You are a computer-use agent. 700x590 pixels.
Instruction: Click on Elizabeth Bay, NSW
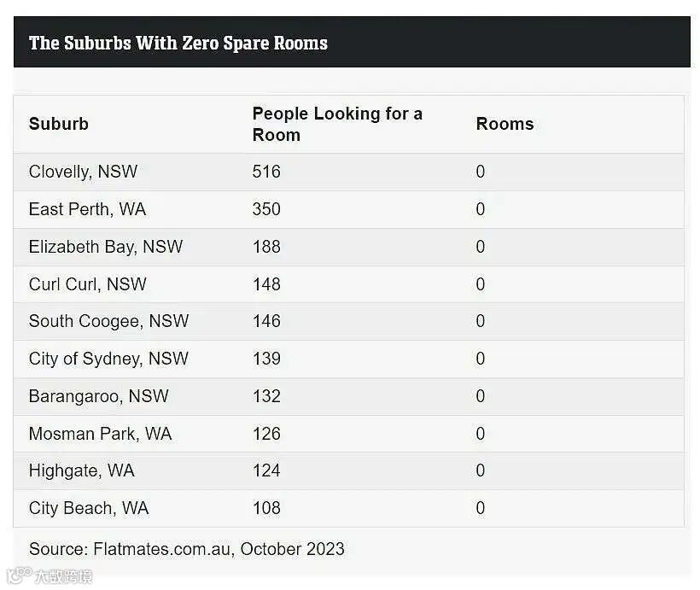pyautogui.click(x=106, y=247)
